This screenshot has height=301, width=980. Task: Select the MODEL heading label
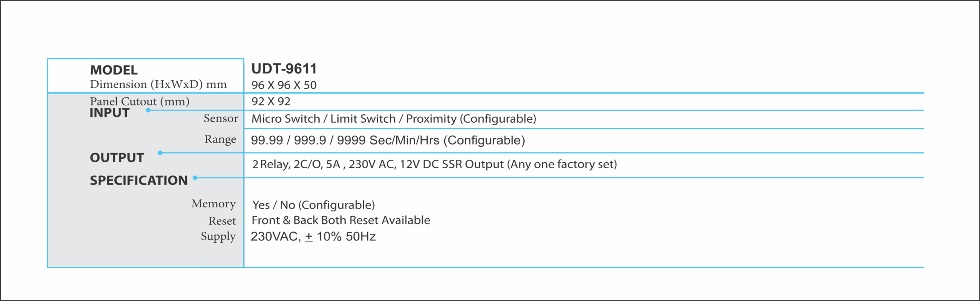coord(114,70)
